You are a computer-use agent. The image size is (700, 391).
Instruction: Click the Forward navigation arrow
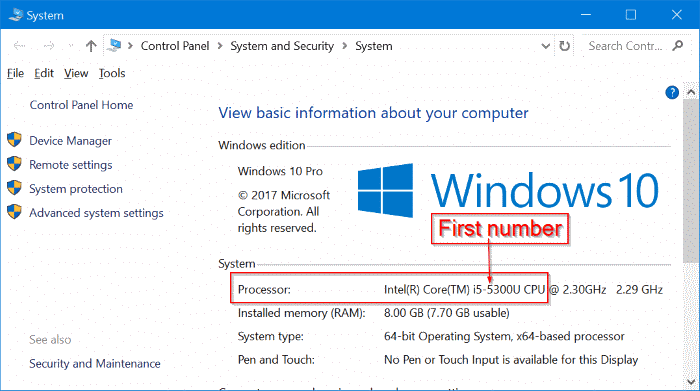point(49,46)
